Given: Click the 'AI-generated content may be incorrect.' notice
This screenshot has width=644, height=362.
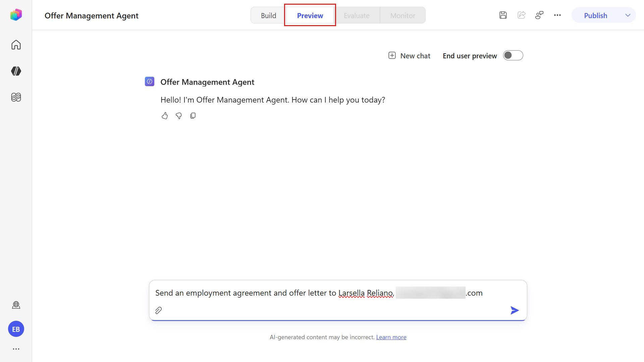Looking at the screenshot, I should coord(322,337).
